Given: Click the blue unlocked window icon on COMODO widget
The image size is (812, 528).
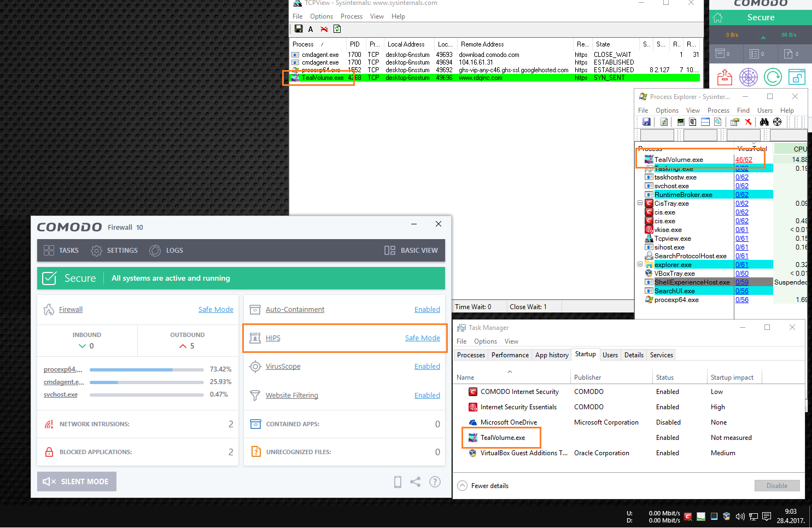Looking at the screenshot, I should coord(797,77).
